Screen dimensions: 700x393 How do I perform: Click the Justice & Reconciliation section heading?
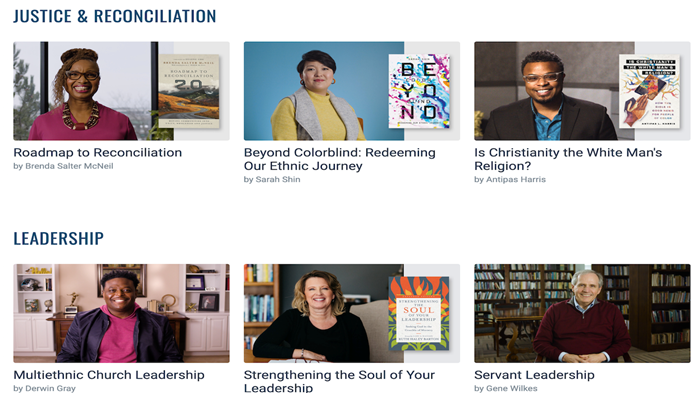pos(115,17)
